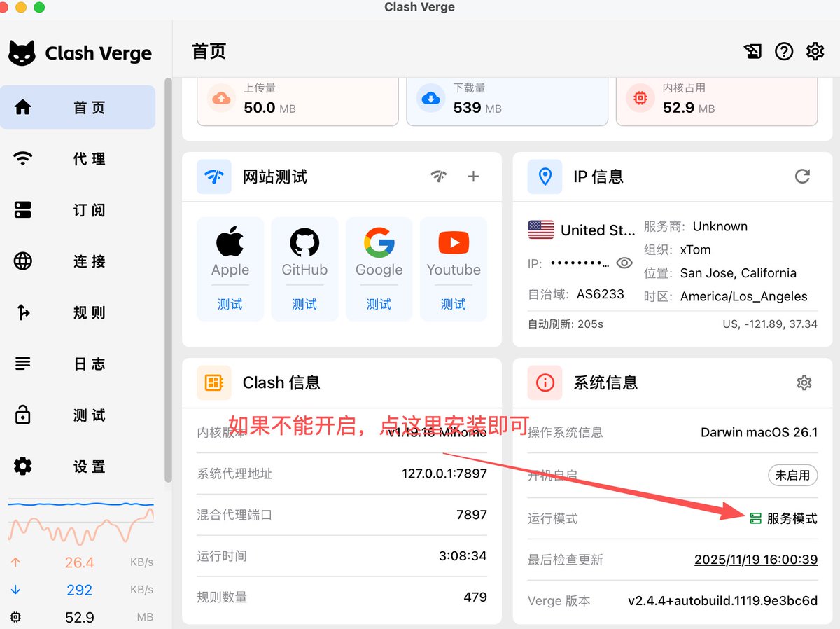Click the lightweight mode icon in header

tap(752, 51)
